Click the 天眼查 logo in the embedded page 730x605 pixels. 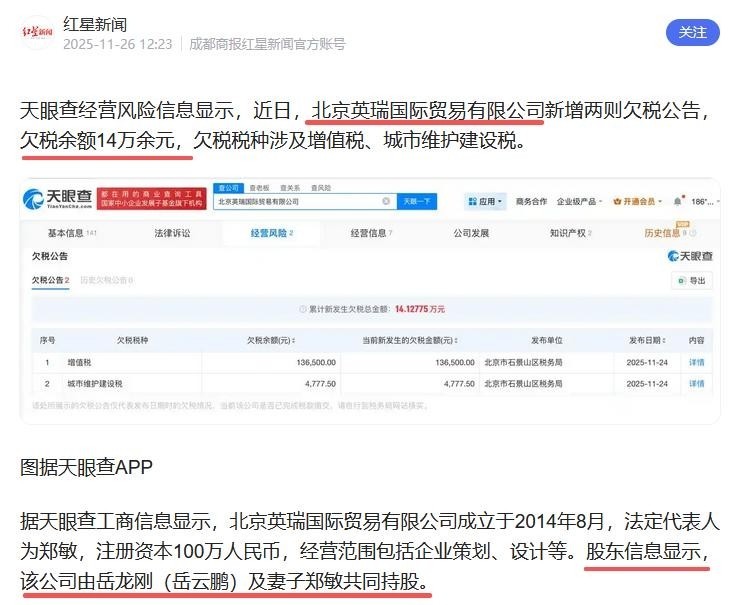click(x=59, y=200)
